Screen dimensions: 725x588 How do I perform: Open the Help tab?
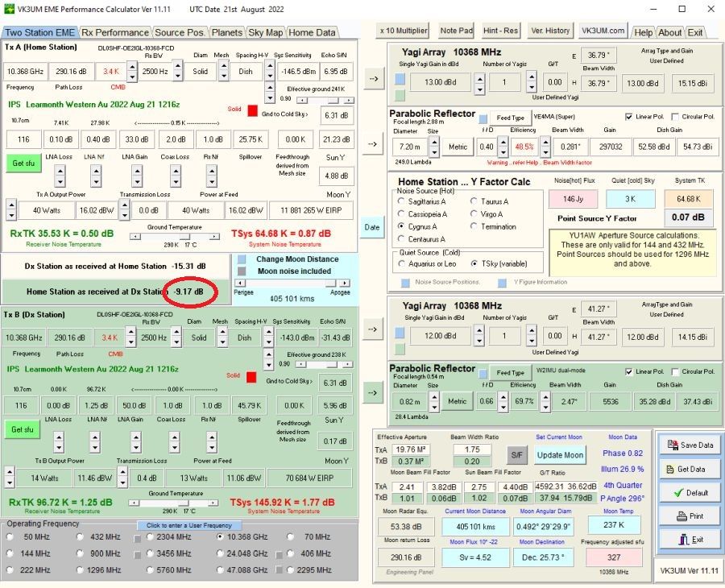pyautogui.click(x=643, y=32)
